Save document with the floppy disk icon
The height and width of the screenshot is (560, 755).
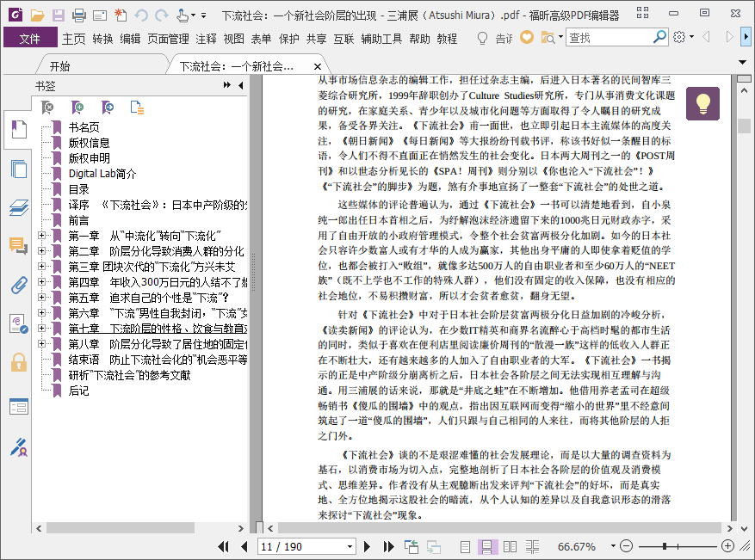[x=59, y=15]
